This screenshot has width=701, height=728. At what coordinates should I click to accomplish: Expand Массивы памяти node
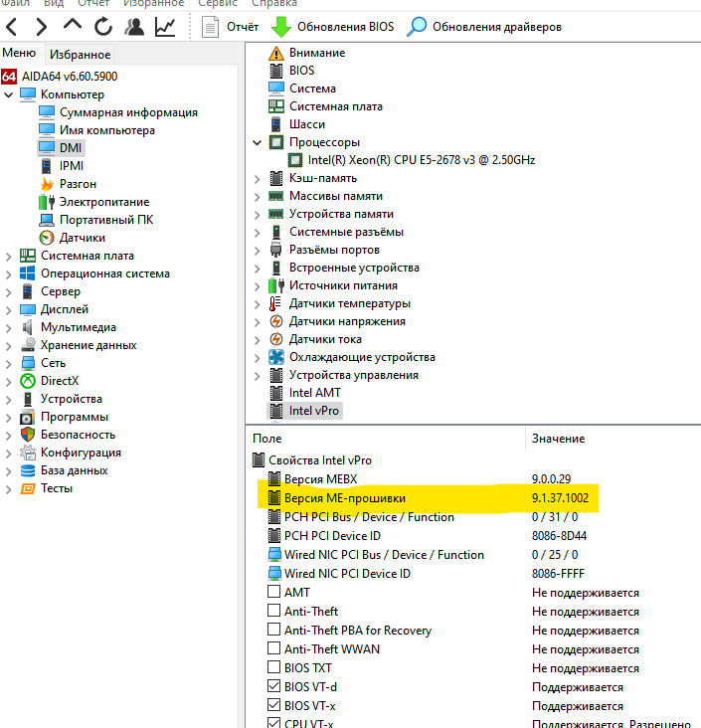pos(257,196)
